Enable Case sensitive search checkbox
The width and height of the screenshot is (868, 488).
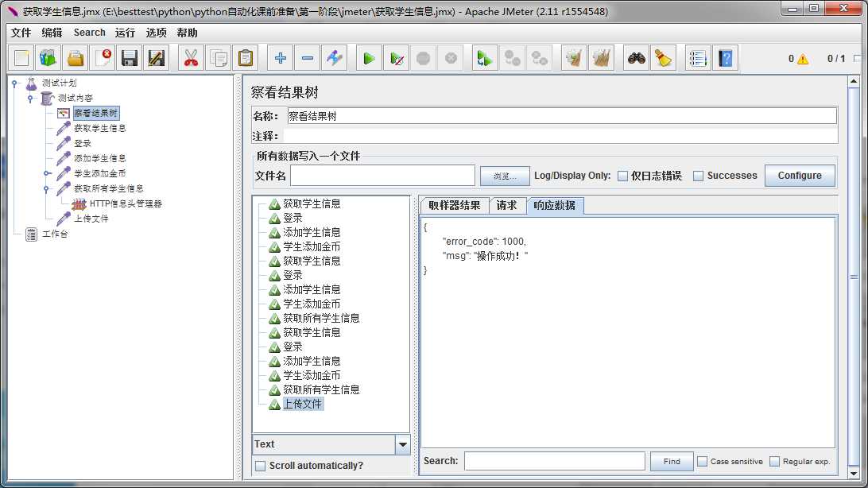coord(702,462)
